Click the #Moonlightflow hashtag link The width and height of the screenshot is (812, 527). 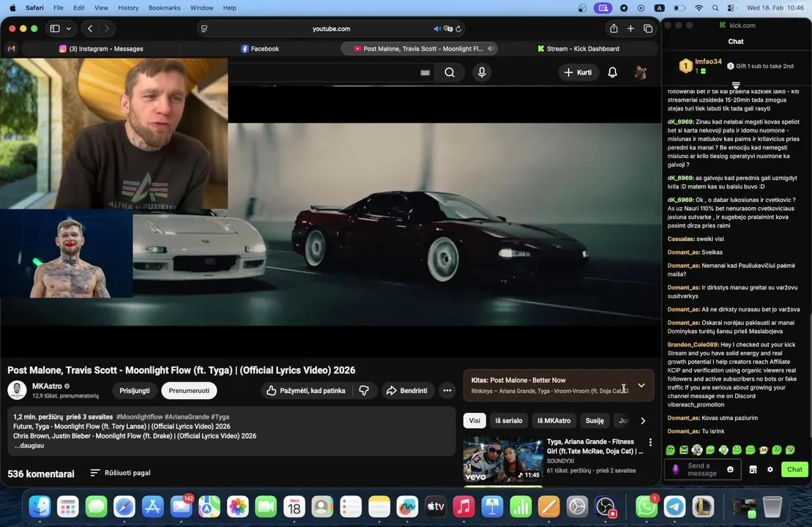tap(139, 416)
